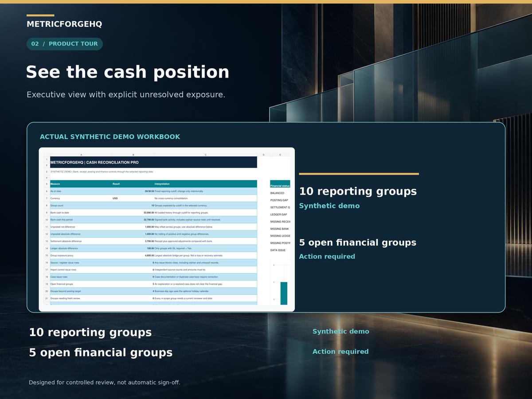Select the 'Group count' measure cell
Screen dimensions: 532x399
(x=81, y=205)
